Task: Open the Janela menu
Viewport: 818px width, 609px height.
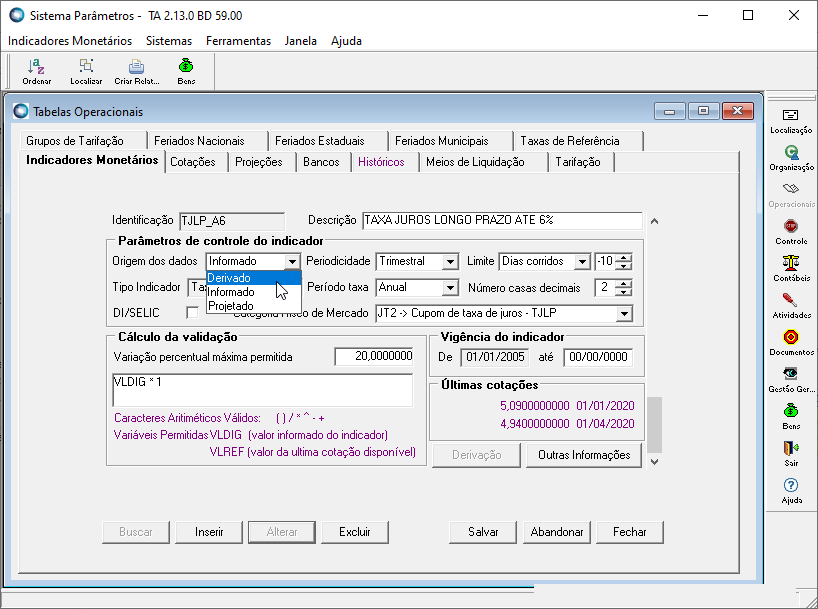Action: click(x=300, y=41)
